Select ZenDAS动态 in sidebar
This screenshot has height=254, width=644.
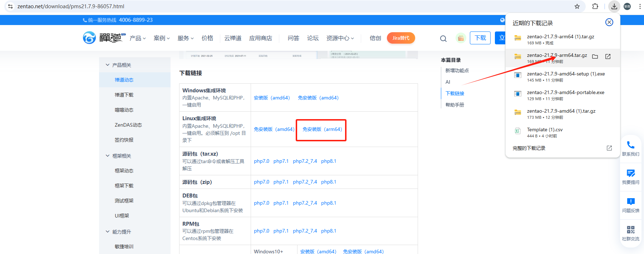click(128, 125)
